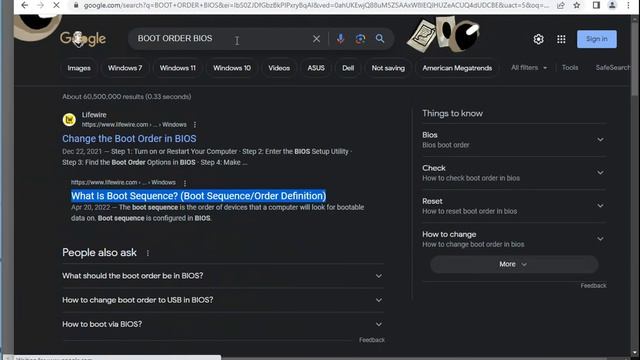Click the Sign in button
The height and width of the screenshot is (360, 640).
(597, 39)
